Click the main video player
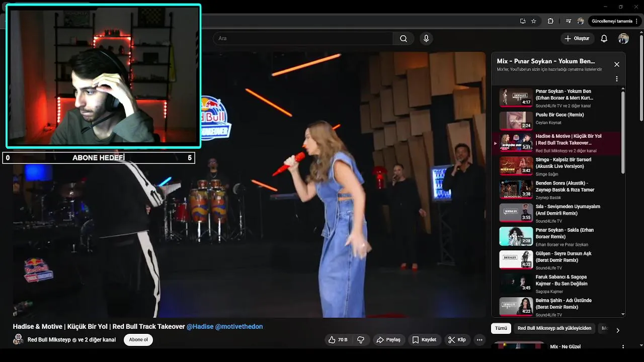The width and height of the screenshot is (644, 362). click(x=249, y=185)
